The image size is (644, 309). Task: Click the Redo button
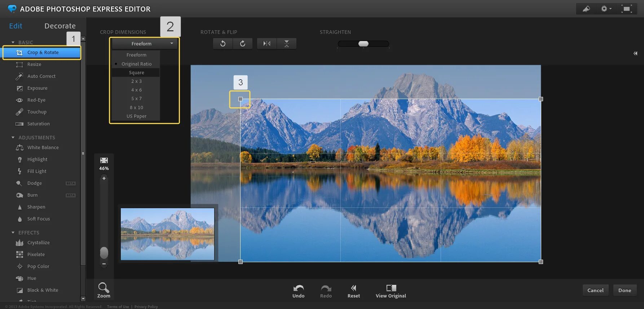pyautogui.click(x=326, y=291)
